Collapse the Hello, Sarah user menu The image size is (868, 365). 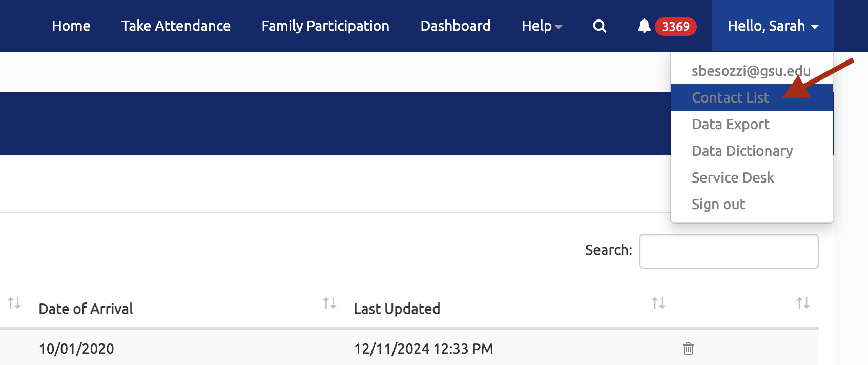(772, 26)
